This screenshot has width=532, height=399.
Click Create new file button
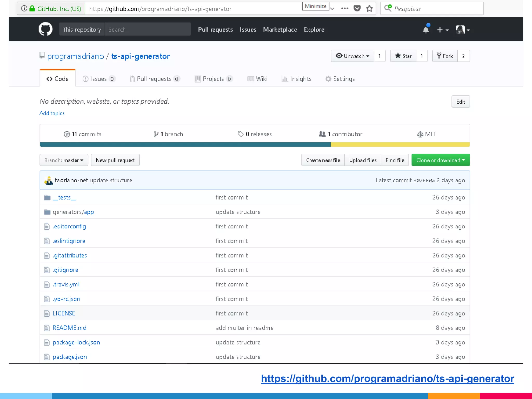click(x=323, y=160)
